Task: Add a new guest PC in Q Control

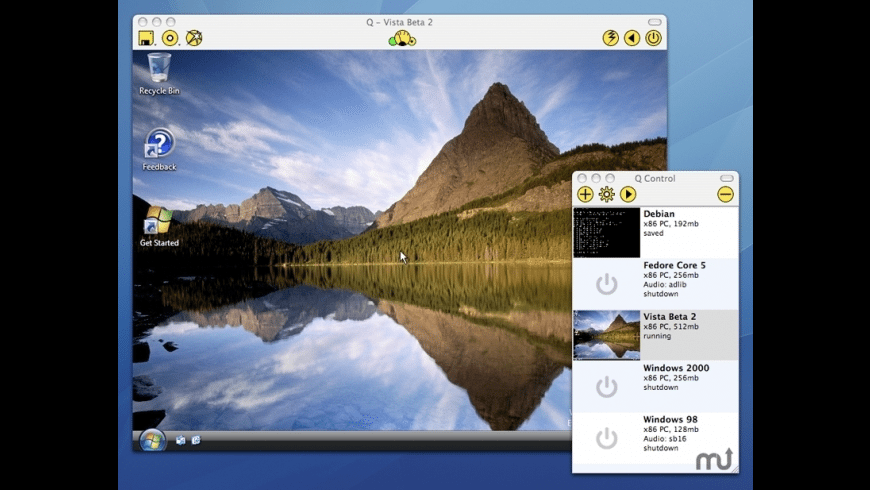Action: pyautogui.click(x=585, y=194)
